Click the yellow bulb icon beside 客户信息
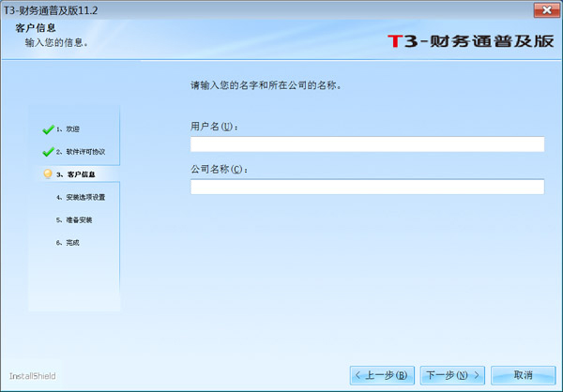 click(x=47, y=173)
